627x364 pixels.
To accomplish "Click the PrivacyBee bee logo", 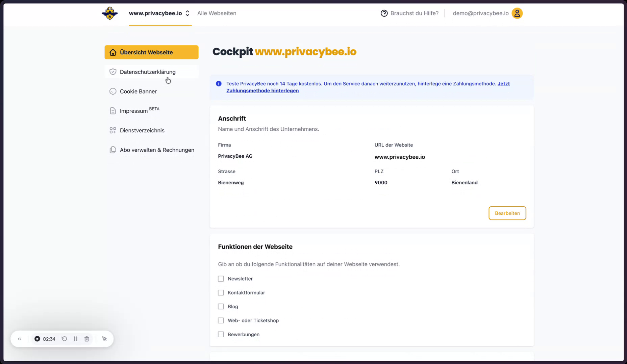I will click(x=110, y=13).
